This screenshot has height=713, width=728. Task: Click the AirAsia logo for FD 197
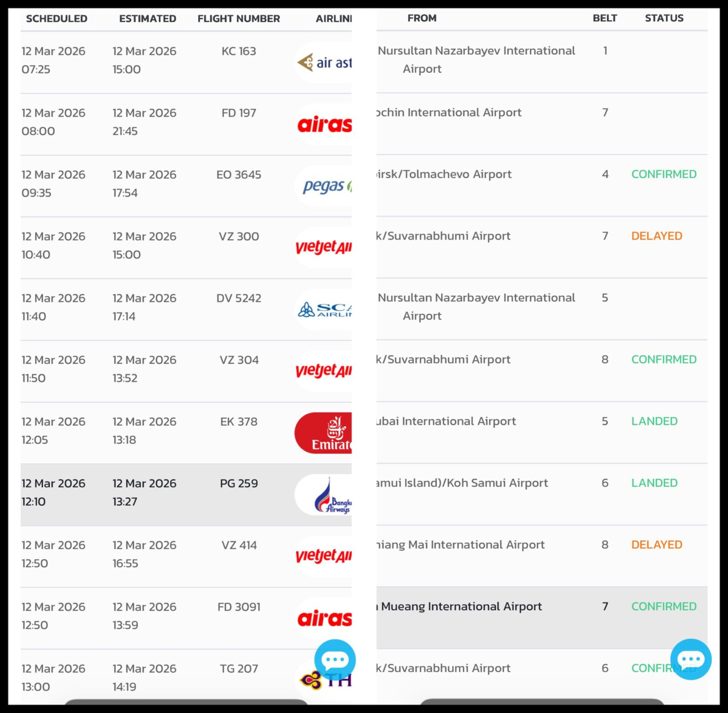click(x=325, y=124)
